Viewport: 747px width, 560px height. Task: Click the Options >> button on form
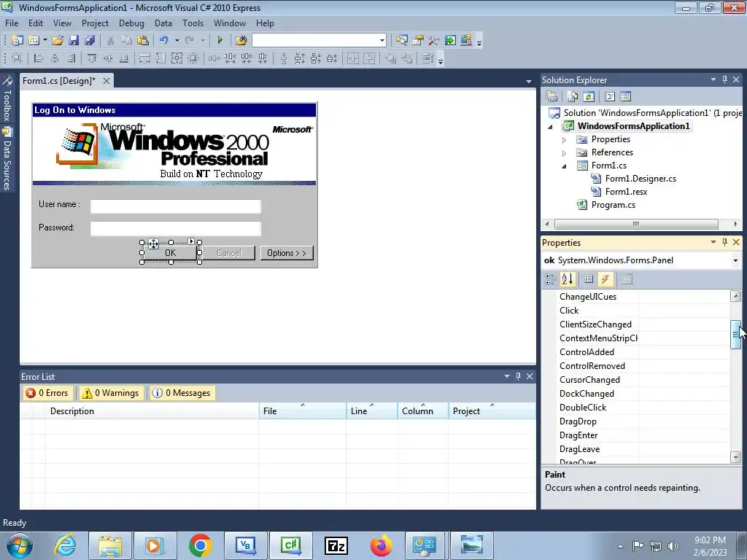pyautogui.click(x=286, y=253)
